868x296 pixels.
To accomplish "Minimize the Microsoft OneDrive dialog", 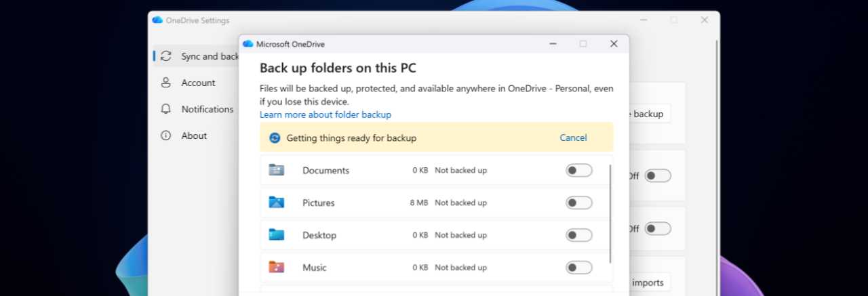I will tap(553, 44).
